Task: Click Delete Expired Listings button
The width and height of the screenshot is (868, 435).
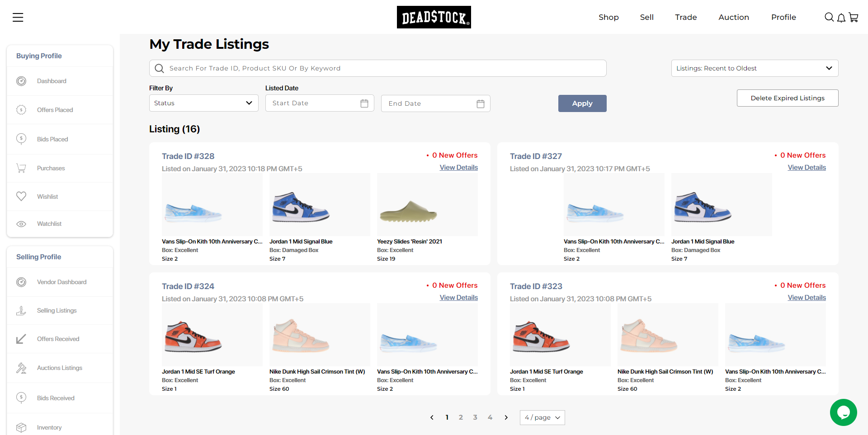Action: (x=788, y=98)
